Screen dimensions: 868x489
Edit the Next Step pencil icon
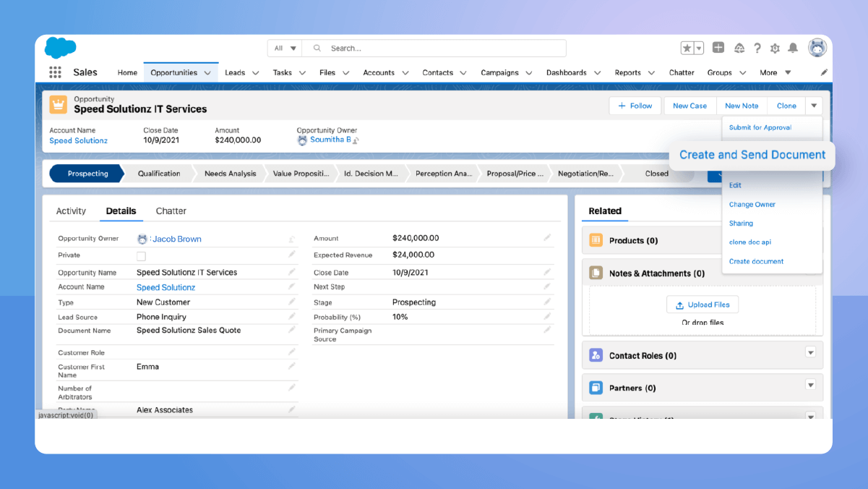coord(548,286)
